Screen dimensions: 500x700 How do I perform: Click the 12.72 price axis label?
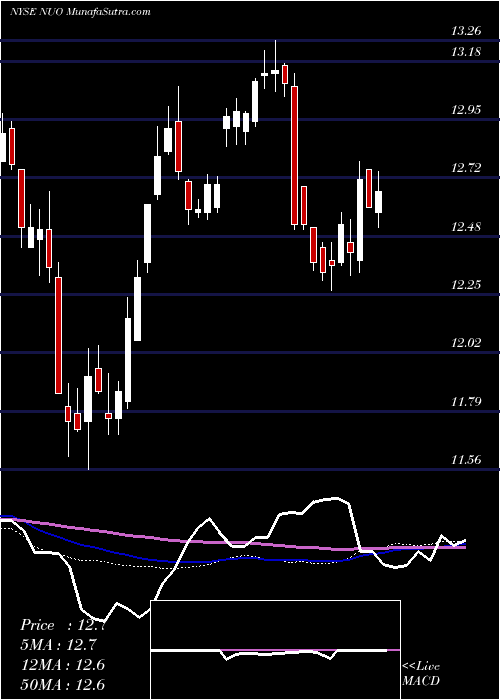coord(466,168)
